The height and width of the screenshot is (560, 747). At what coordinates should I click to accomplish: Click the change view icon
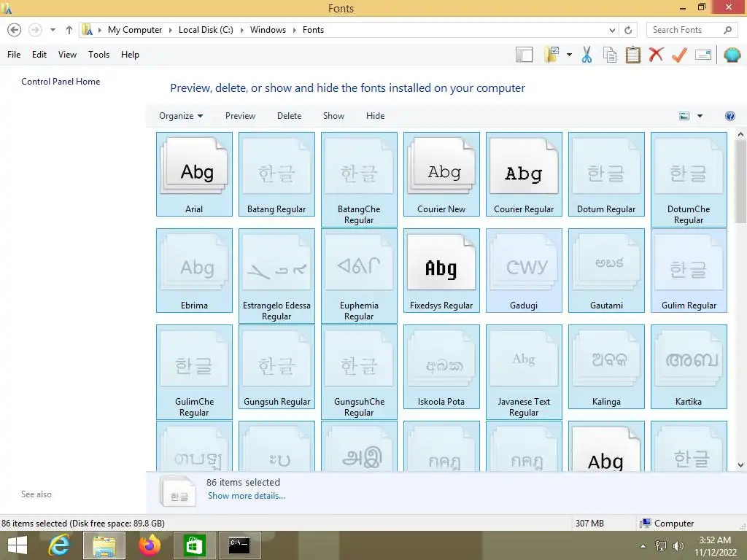coord(684,116)
